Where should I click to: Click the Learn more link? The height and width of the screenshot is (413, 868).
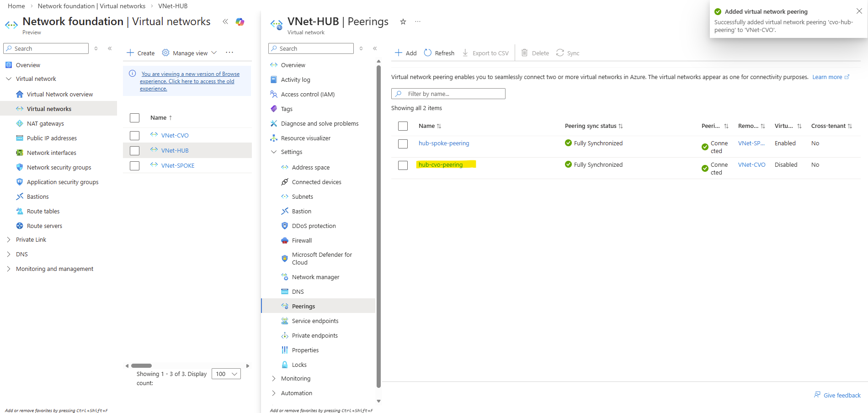827,77
